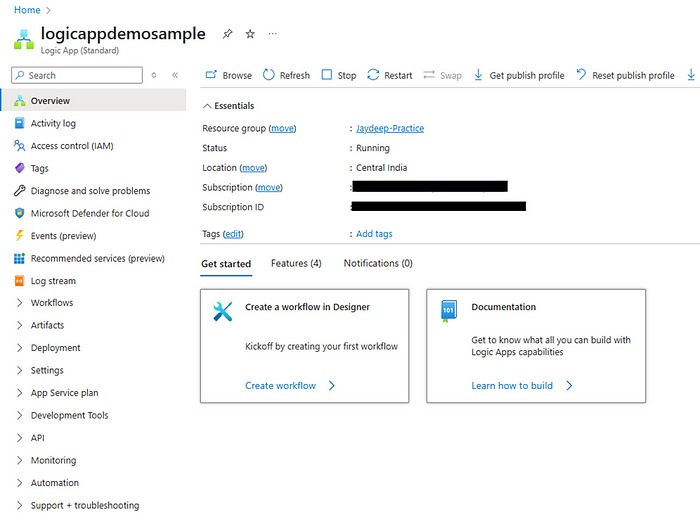700x526 pixels.
Task: Click the Swap icon
Action: (x=429, y=75)
